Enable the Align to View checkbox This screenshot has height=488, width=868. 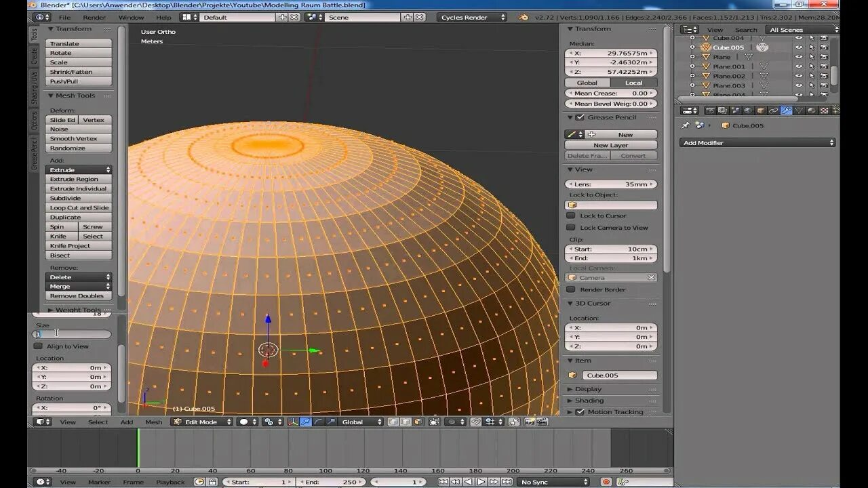pyautogui.click(x=39, y=346)
